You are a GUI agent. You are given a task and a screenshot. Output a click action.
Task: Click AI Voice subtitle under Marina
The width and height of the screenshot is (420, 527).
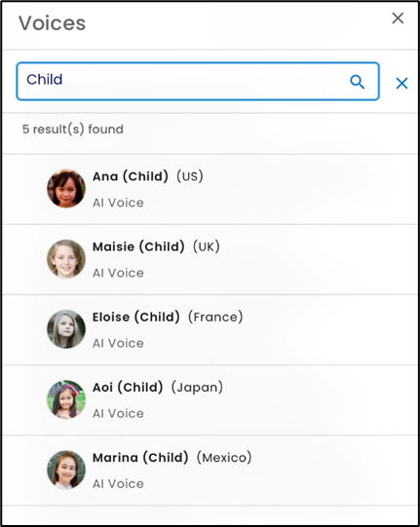click(118, 483)
